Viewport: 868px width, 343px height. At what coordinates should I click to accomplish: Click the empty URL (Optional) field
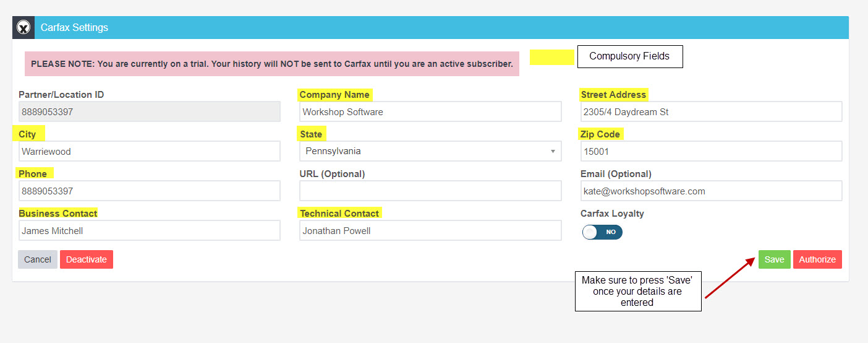[430, 191]
